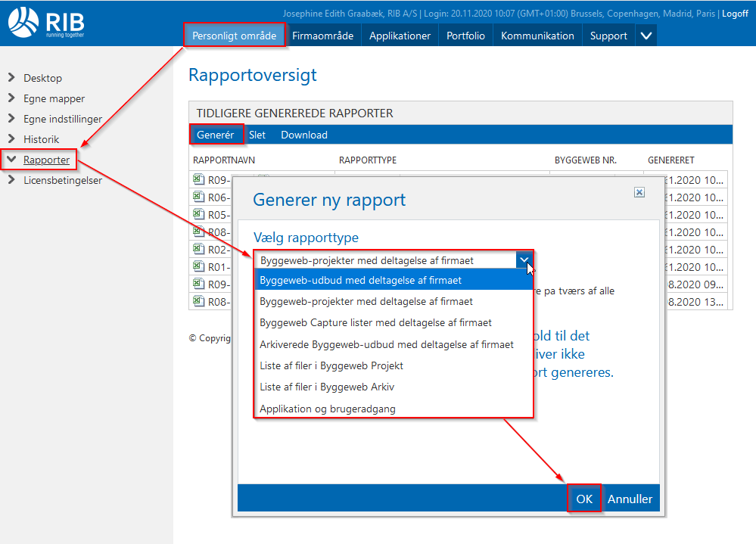Click Excel icon beside first R09 report

198,179
